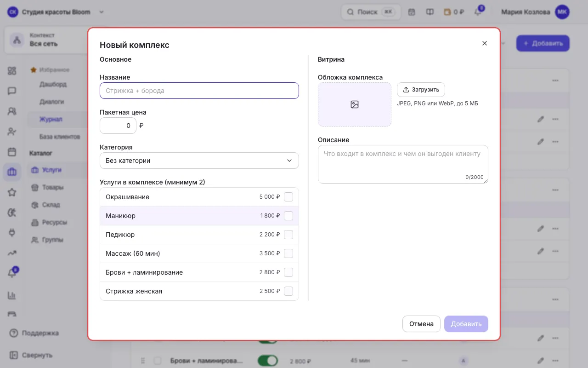588x368 pixels.
Task: Focus the Название input field
Action: pos(199,91)
